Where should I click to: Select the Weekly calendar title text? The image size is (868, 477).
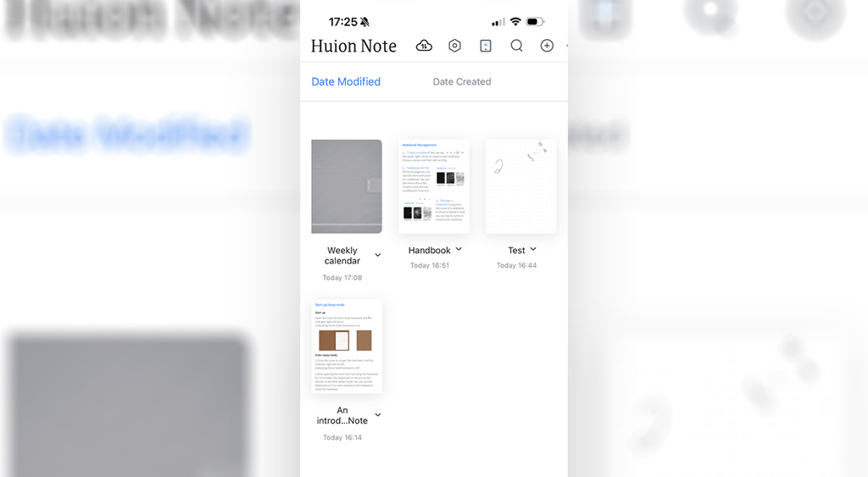tap(342, 256)
